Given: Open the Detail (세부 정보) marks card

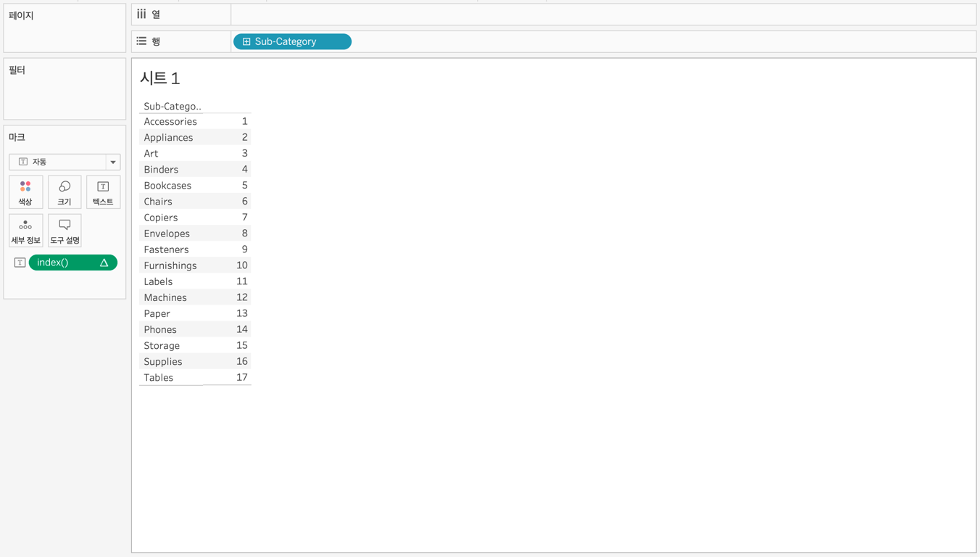Looking at the screenshot, I should tap(25, 231).
